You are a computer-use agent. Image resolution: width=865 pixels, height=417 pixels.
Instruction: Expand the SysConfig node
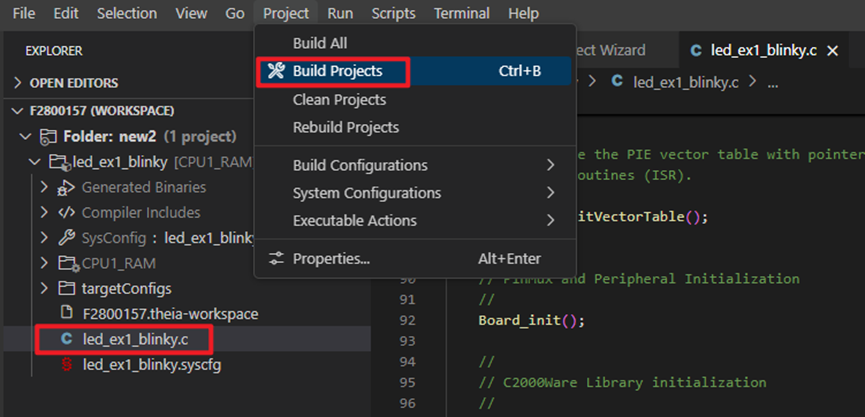(x=44, y=238)
